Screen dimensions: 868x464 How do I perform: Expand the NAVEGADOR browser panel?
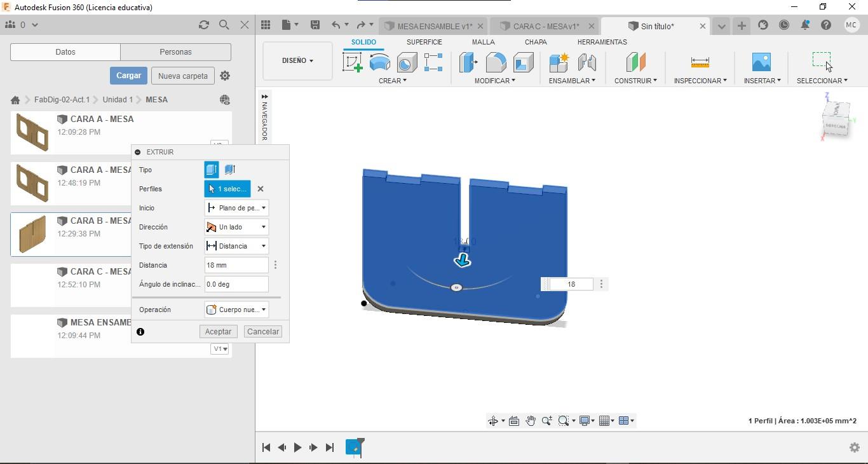(264, 118)
